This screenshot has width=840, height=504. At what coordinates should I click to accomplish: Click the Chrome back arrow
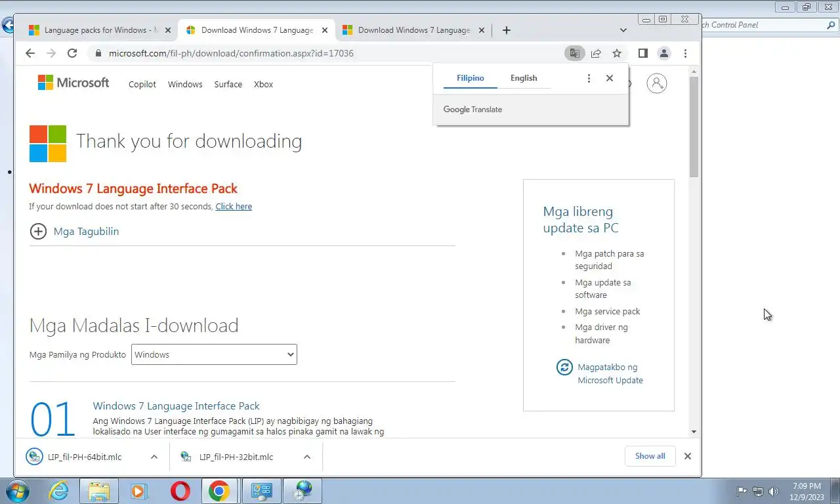point(30,53)
